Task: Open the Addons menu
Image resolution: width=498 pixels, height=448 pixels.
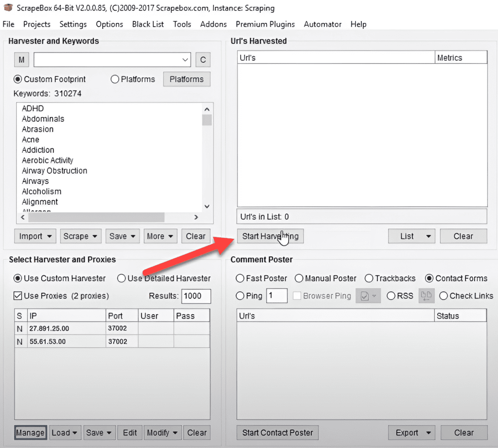Action: point(213,24)
